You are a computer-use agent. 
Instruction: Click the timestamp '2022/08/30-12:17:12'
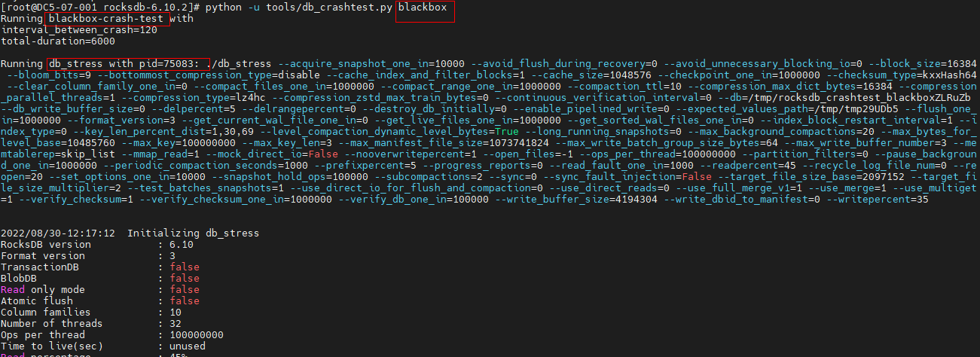58,233
